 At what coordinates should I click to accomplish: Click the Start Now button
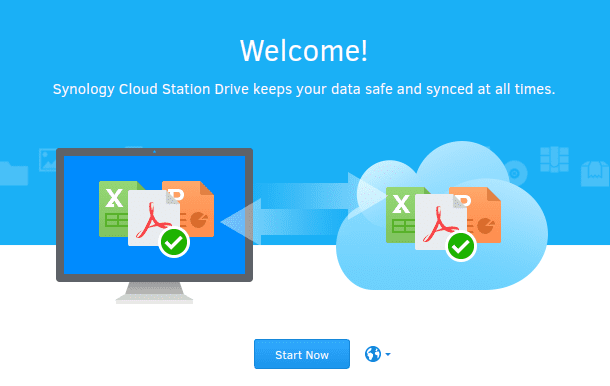302,354
